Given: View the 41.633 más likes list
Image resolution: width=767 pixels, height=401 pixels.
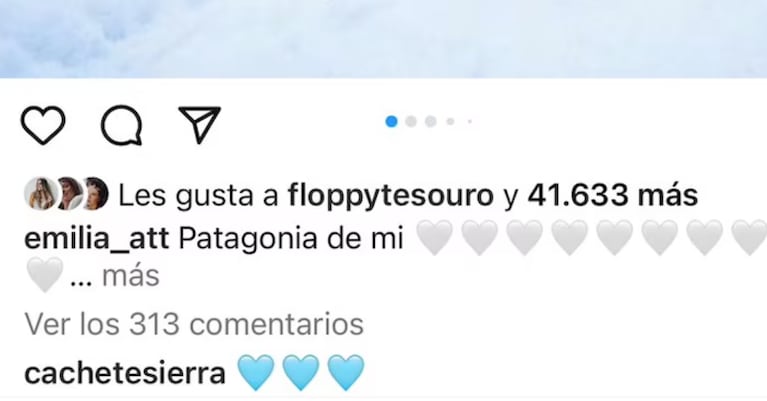Looking at the screenshot, I should pos(612,195).
